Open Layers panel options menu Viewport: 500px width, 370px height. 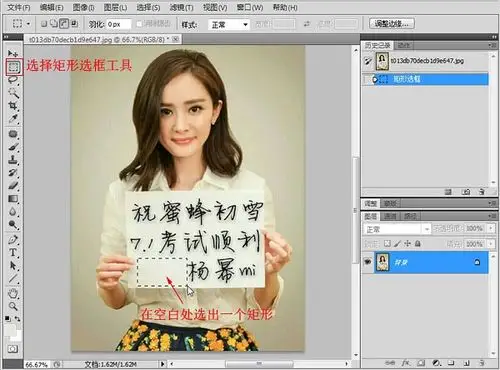(x=491, y=216)
